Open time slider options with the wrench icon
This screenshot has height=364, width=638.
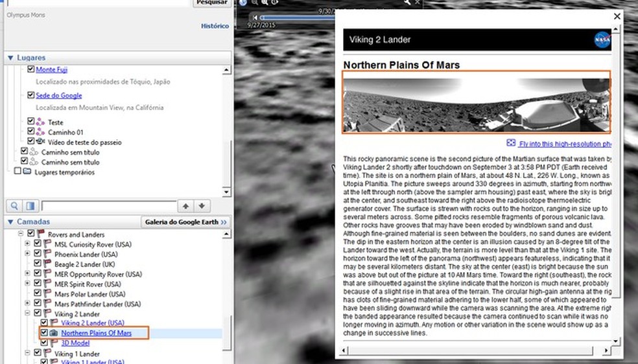tap(407, 3)
